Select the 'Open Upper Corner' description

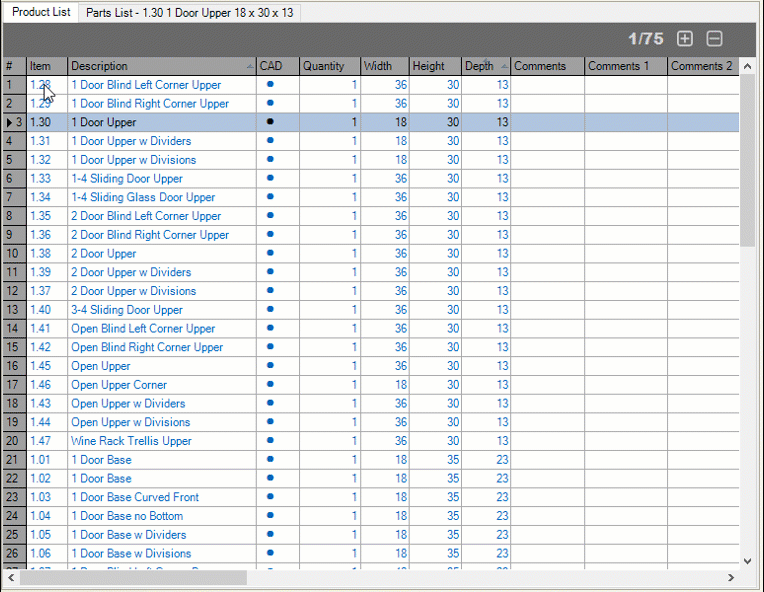click(119, 385)
